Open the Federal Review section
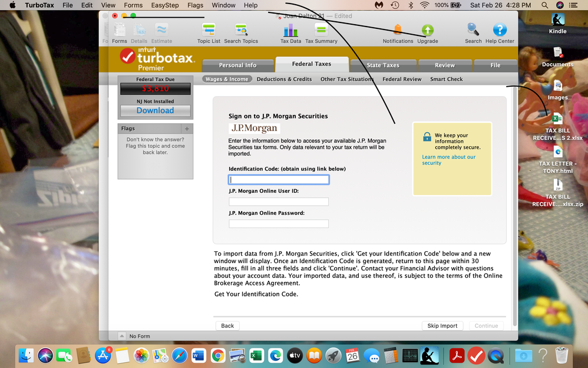 [402, 79]
